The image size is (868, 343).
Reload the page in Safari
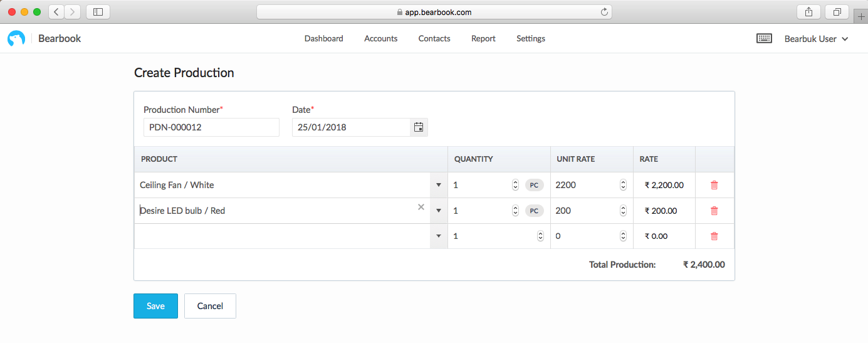click(x=604, y=12)
